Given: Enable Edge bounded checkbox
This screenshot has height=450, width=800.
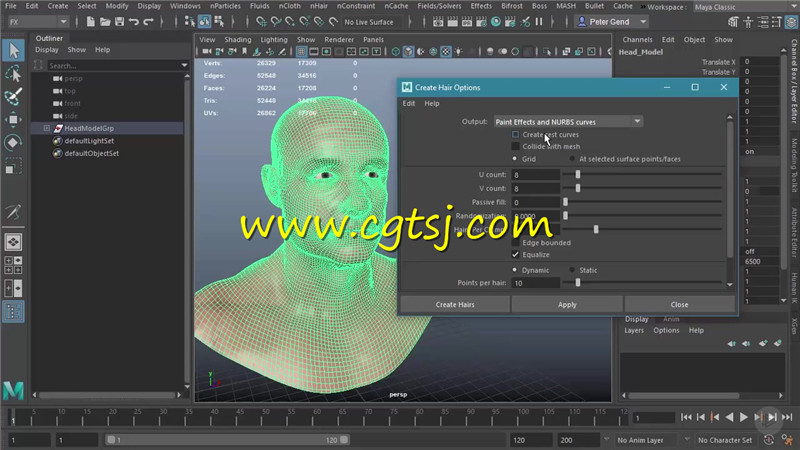Looking at the screenshot, I should coord(515,243).
